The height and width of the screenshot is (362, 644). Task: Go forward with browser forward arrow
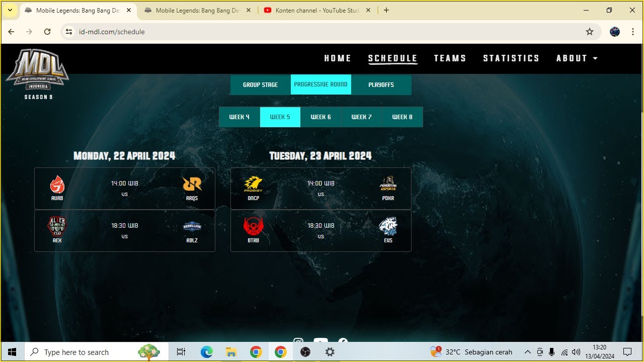tap(29, 32)
